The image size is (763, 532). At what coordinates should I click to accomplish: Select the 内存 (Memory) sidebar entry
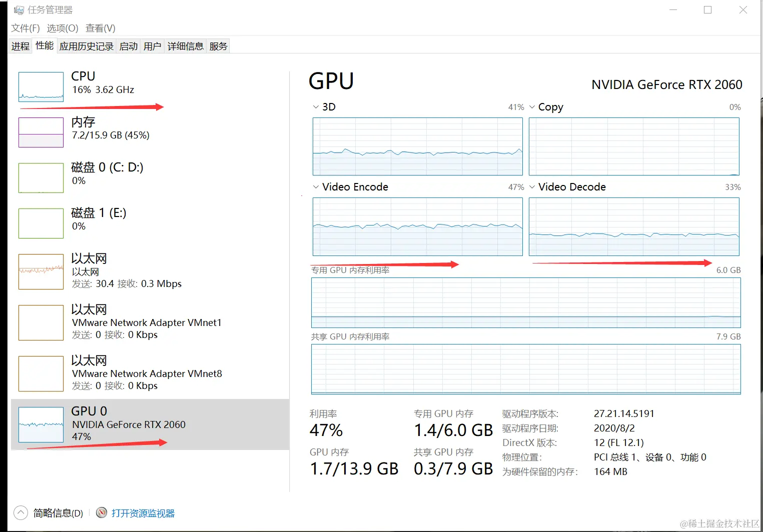[41, 132]
